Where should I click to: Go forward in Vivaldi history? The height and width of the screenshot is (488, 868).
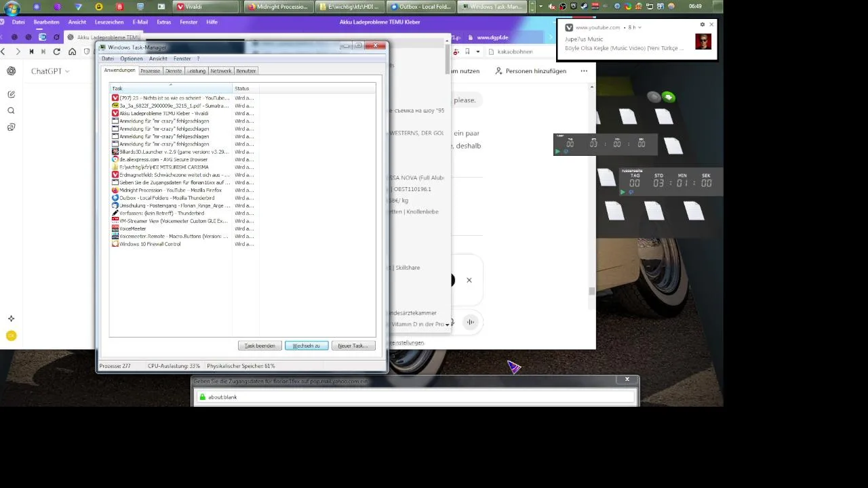coord(18,52)
